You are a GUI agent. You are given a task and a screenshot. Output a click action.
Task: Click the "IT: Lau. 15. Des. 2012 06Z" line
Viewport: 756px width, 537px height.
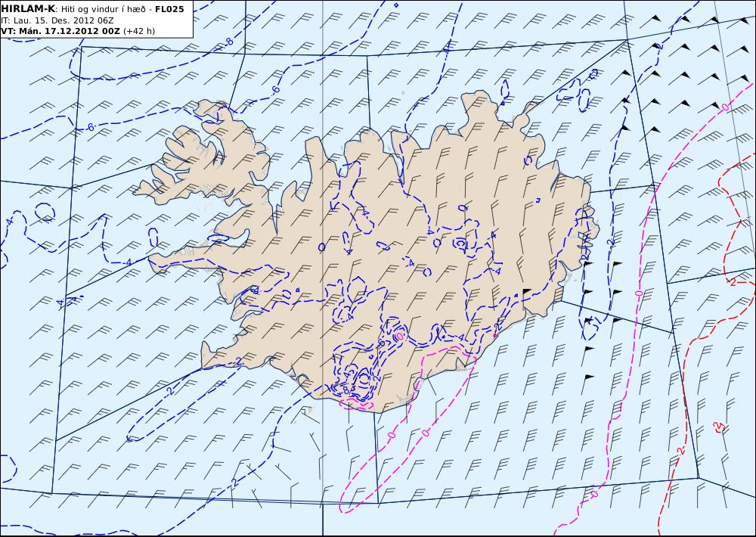click(x=57, y=20)
